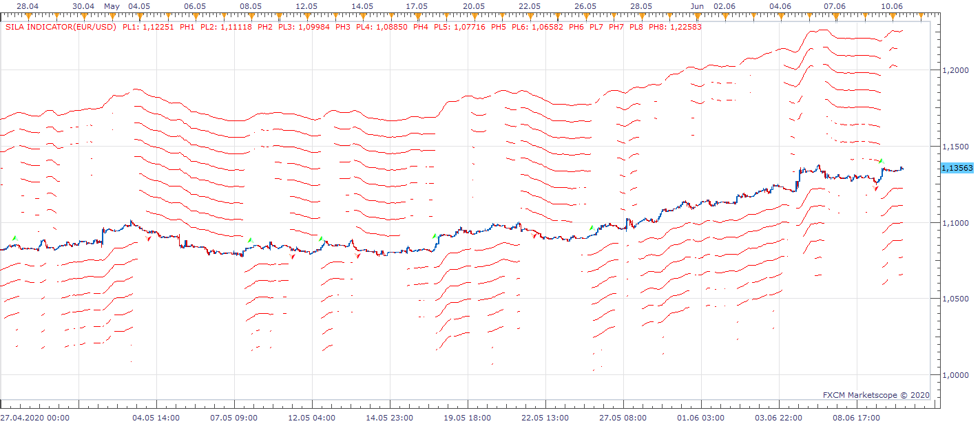The width and height of the screenshot is (980, 426).
Task: Click orange day marker under 02.06
Action: click(x=724, y=17)
